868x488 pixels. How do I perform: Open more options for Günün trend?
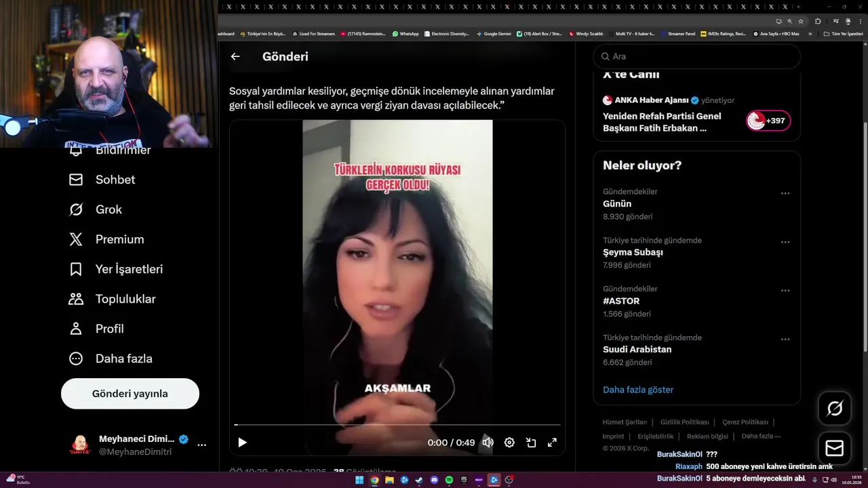785,193
